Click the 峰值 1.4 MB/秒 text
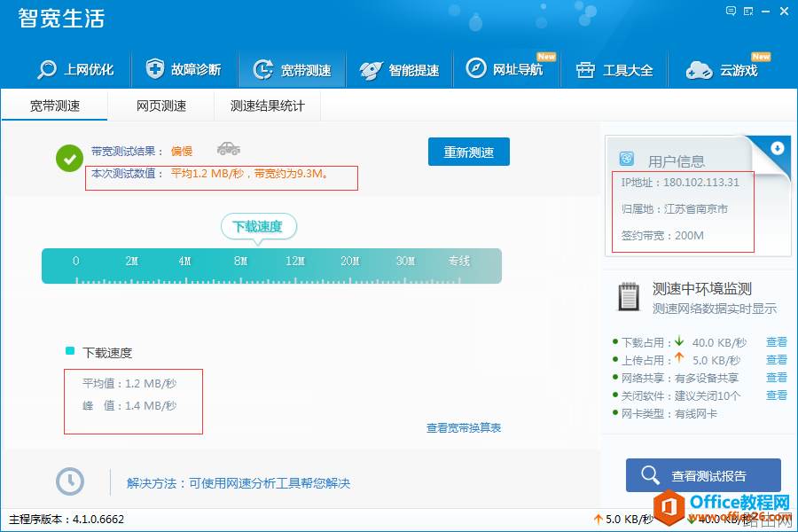Viewport: 798px width, 532px height. click(129, 406)
